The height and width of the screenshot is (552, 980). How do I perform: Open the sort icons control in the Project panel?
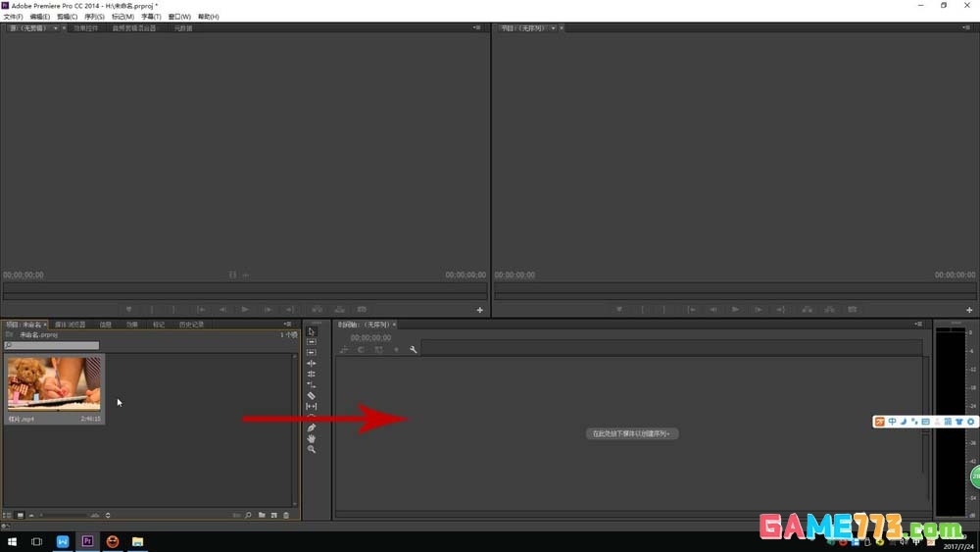[108, 515]
